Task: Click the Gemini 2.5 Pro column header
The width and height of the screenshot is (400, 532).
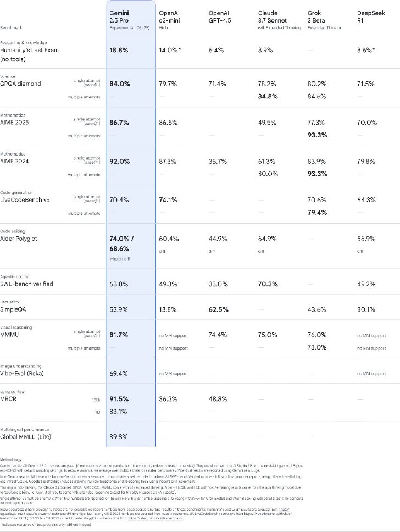Action: [130, 20]
